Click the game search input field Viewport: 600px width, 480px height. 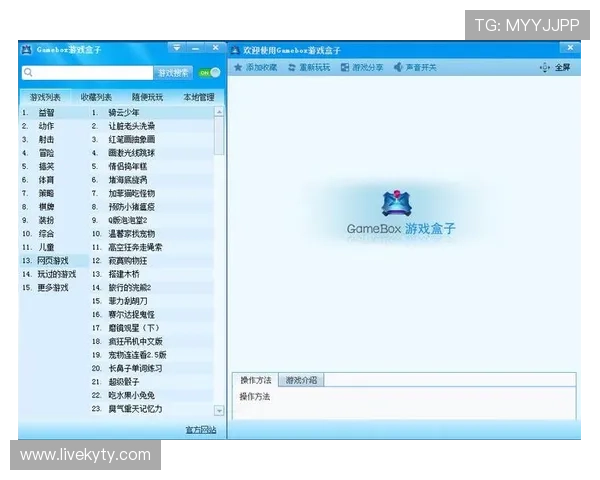click(88, 72)
